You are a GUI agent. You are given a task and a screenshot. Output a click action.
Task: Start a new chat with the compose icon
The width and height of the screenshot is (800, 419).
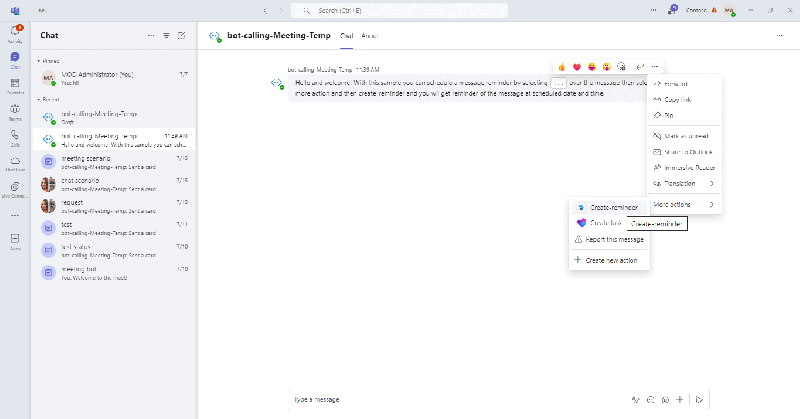182,36
